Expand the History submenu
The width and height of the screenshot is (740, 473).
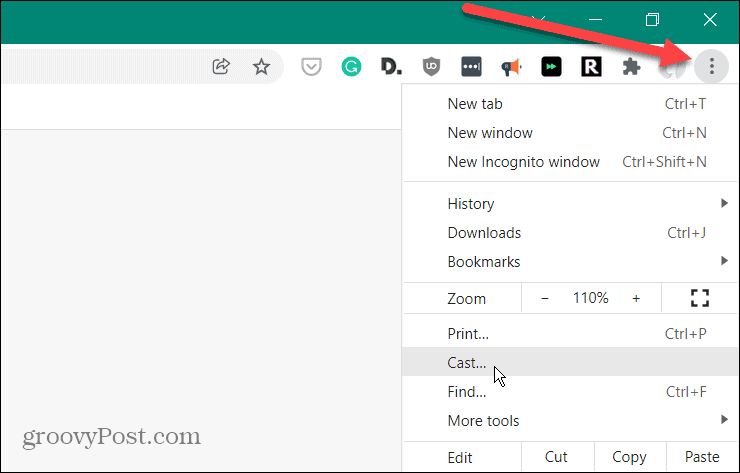click(x=570, y=204)
